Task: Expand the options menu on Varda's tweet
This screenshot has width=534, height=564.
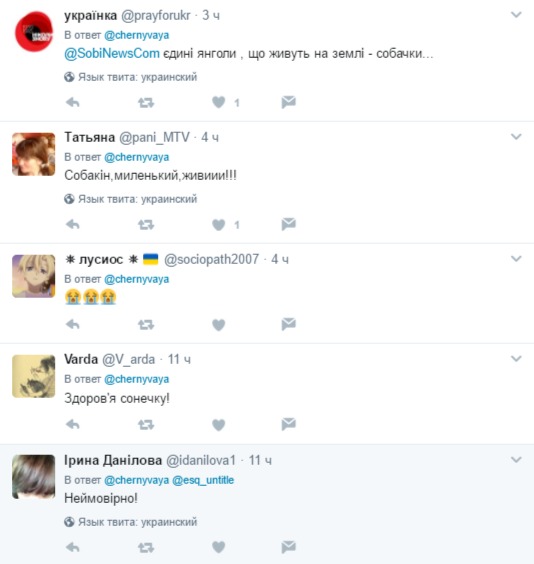Action: 516,359
